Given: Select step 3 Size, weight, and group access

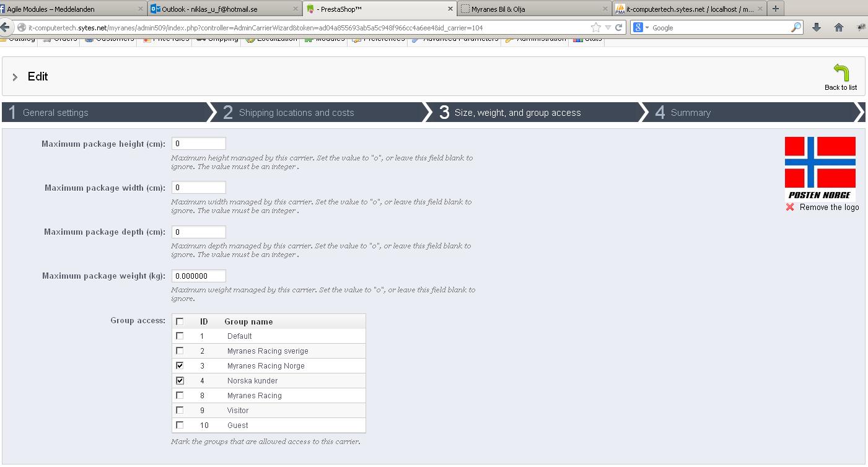Looking at the screenshot, I should coord(534,112).
